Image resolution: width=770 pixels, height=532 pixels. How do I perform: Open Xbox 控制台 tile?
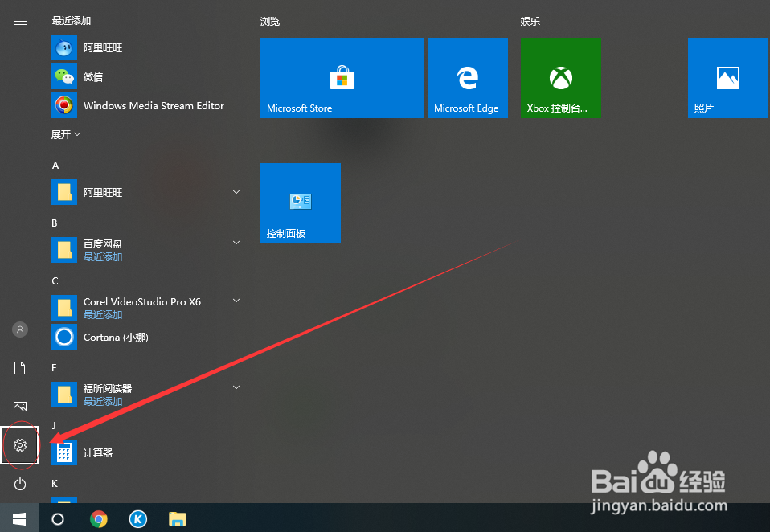click(x=561, y=77)
